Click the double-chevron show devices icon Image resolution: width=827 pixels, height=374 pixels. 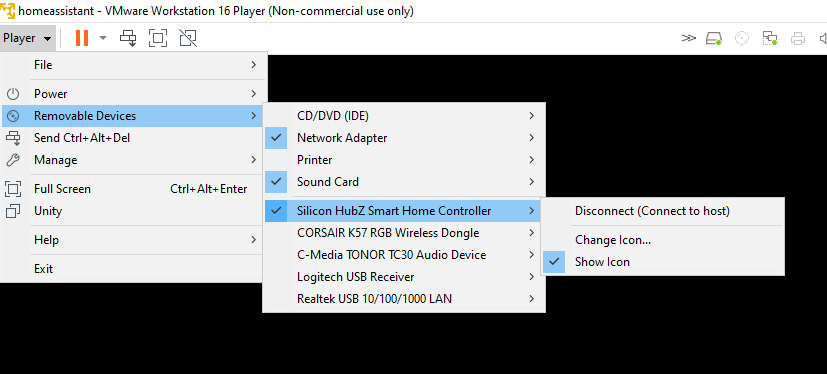click(689, 38)
